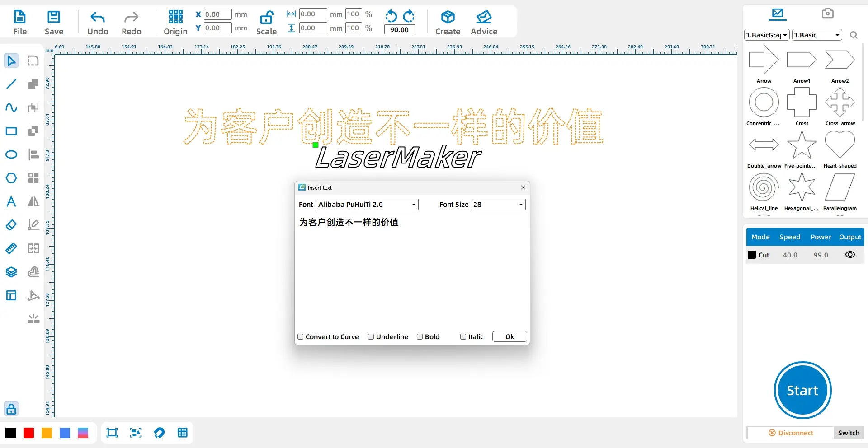This screenshot has height=448, width=868.
Task: Select the polygon hexagon tool
Action: click(x=11, y=178)
